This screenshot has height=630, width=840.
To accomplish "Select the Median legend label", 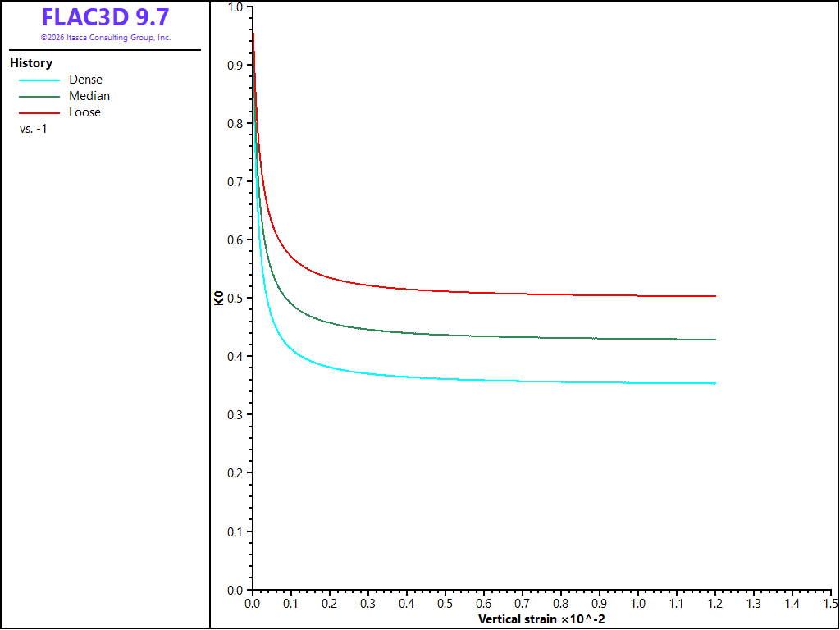I will 89,96.
